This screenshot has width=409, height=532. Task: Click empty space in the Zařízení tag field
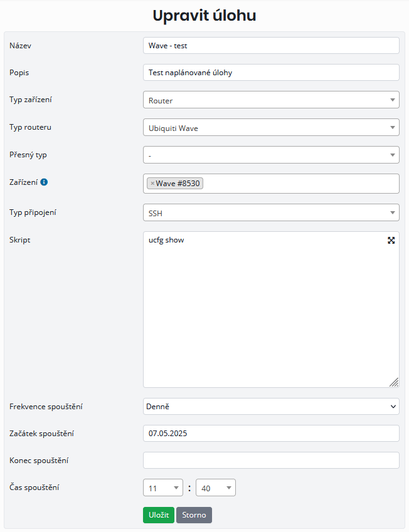coord(300,184)
